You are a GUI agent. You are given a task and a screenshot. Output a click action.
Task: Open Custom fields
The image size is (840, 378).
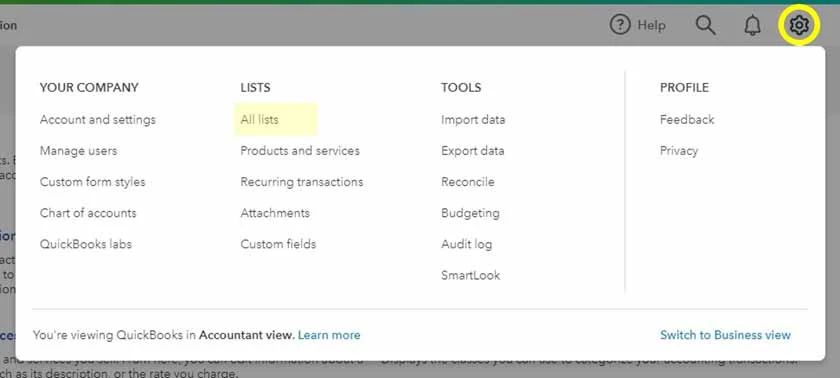278,244
